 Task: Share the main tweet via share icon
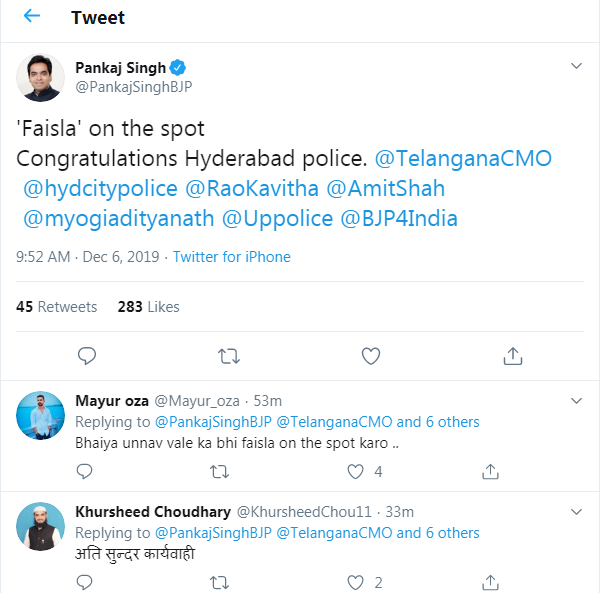pos(512,355)
